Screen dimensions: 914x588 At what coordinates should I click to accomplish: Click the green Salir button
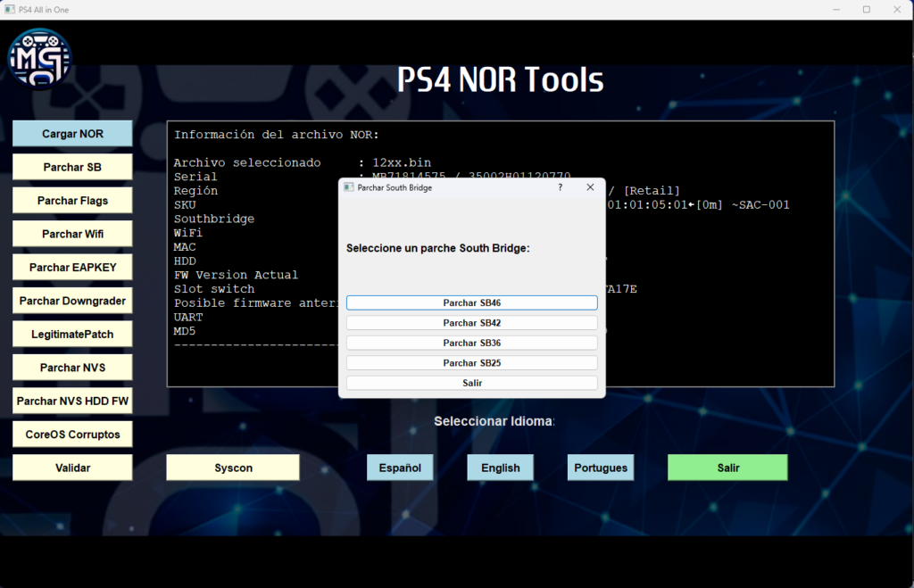727,468
